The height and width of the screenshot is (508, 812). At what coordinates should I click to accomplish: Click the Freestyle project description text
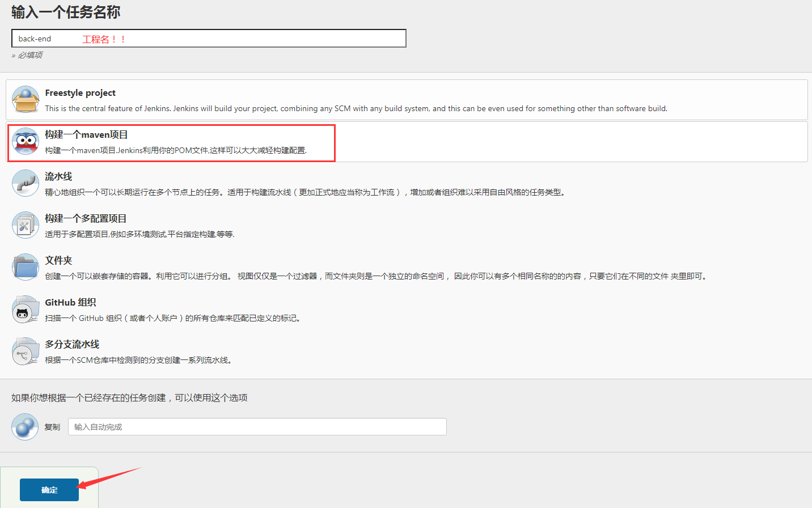[356, 108]
